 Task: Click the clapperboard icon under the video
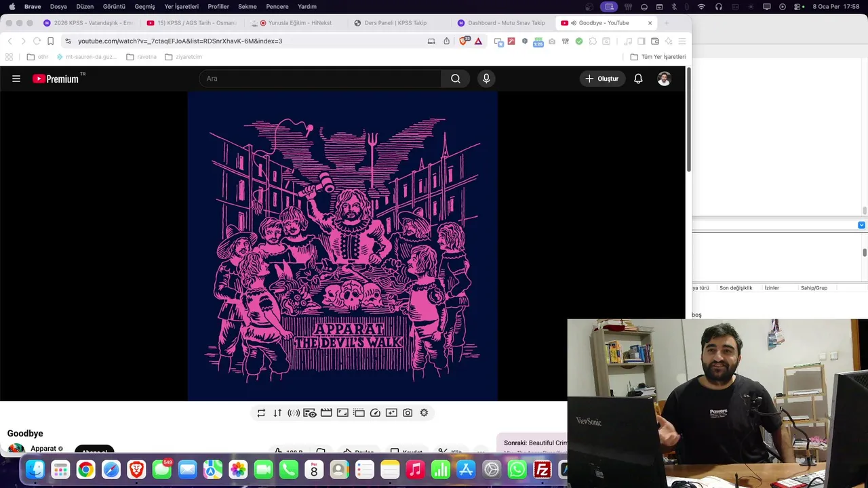click(x=326, y=413)
